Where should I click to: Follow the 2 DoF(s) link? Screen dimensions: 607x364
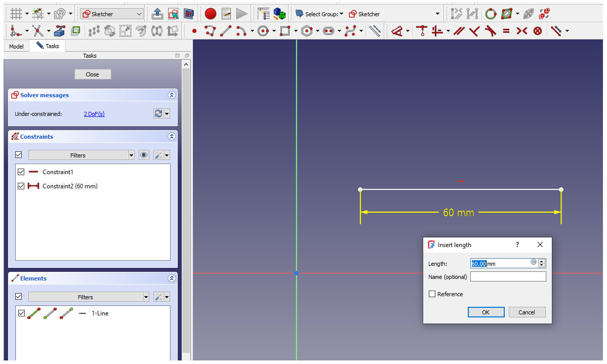click(94, 113)
